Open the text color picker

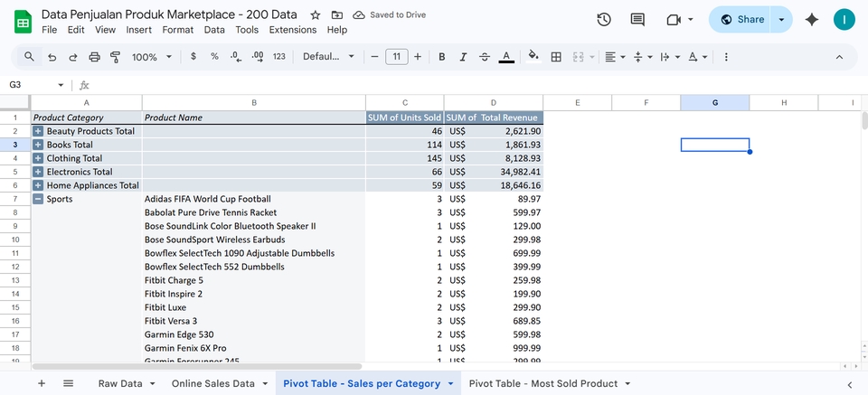point(506,56)
